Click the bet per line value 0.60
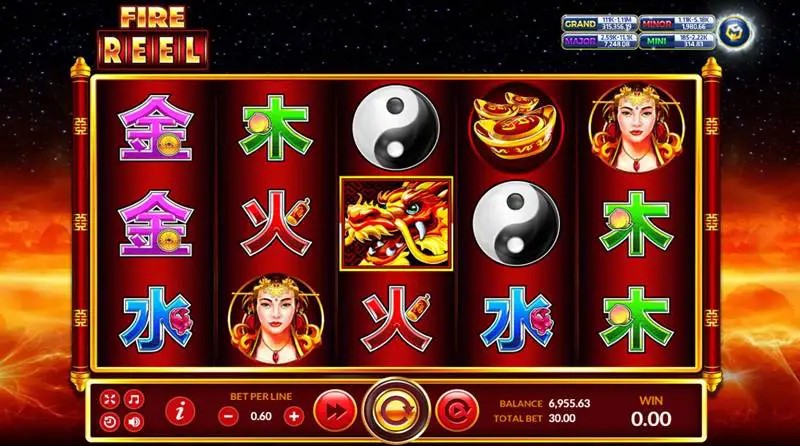This screenshot has width=800, height=446. click(261, 416)
